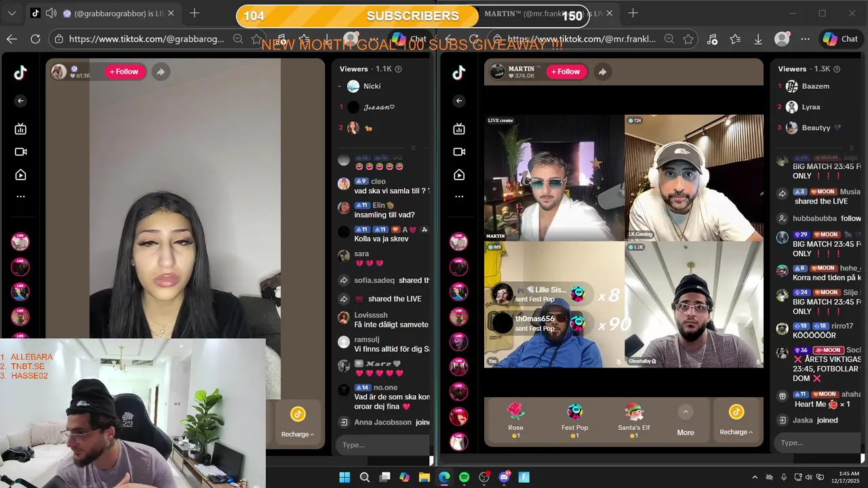Open top viewer Baazem
868x488 pixels.
(816, 86)
